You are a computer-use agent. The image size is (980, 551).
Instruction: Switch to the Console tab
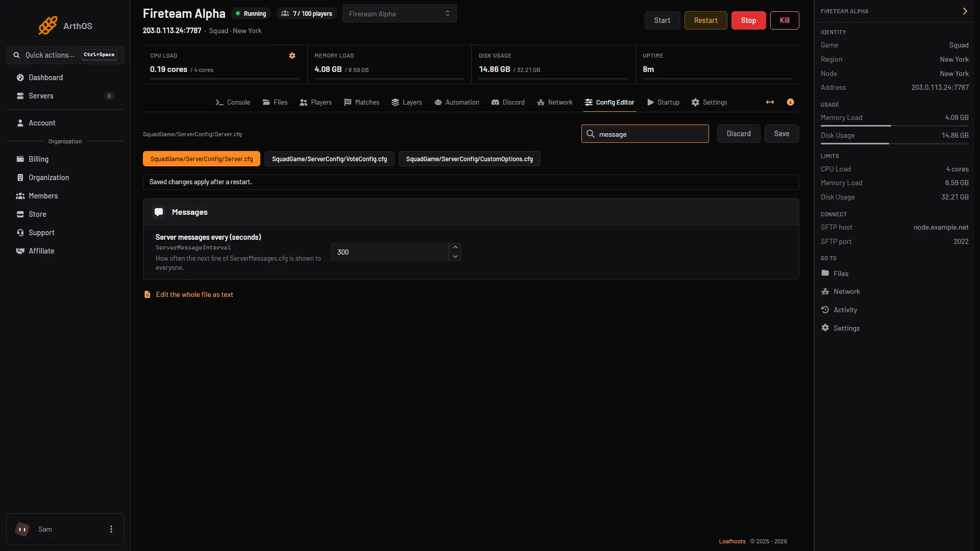click(x=233, y=103)
